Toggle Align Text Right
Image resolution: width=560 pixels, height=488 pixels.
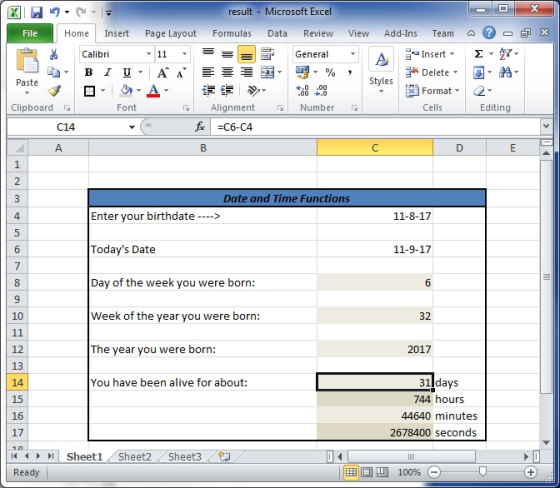tap(246, 72)
